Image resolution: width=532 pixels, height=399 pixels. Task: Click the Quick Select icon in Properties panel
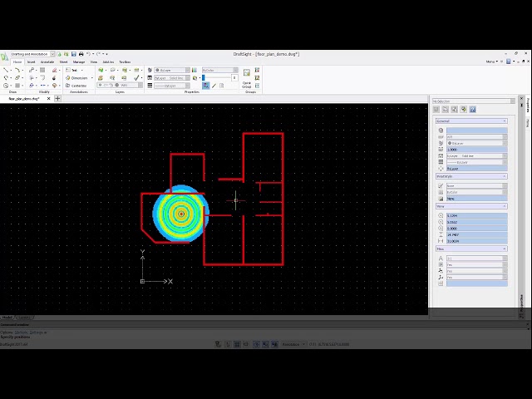(x=464, y=109)
